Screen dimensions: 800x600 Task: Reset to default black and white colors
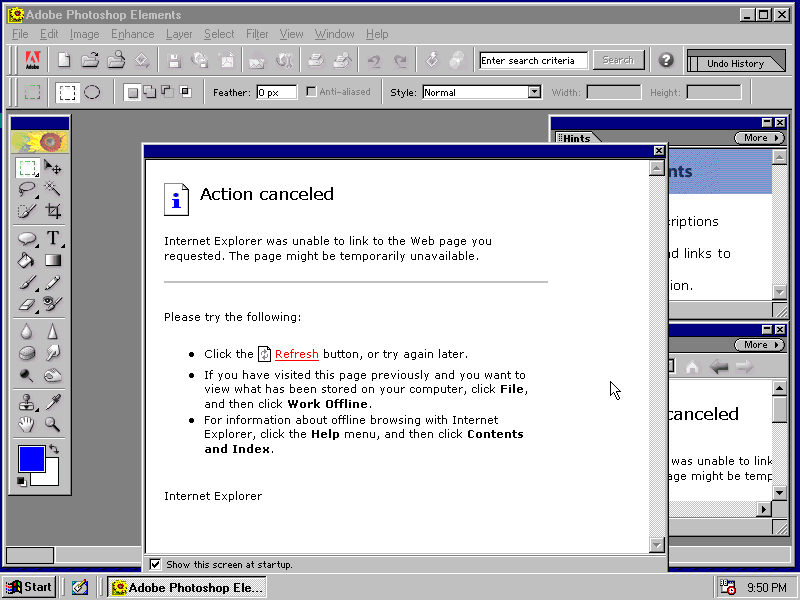click(x=21, y=481)
